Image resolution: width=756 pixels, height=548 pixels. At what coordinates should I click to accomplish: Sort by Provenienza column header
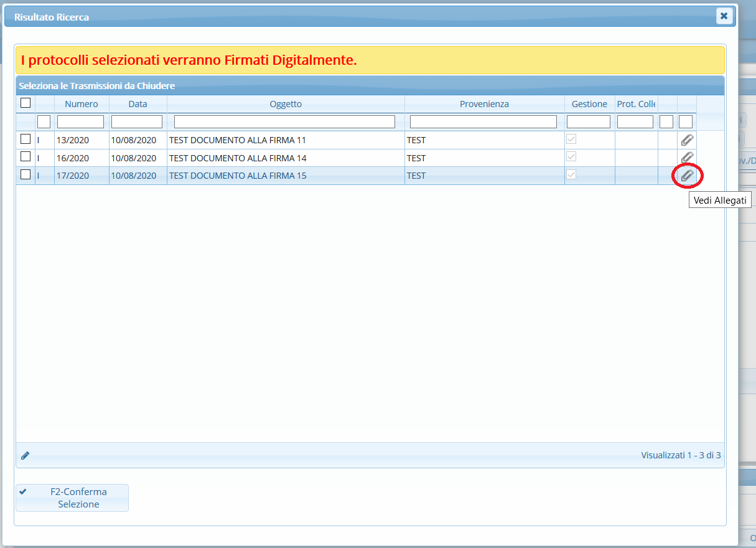484,104
